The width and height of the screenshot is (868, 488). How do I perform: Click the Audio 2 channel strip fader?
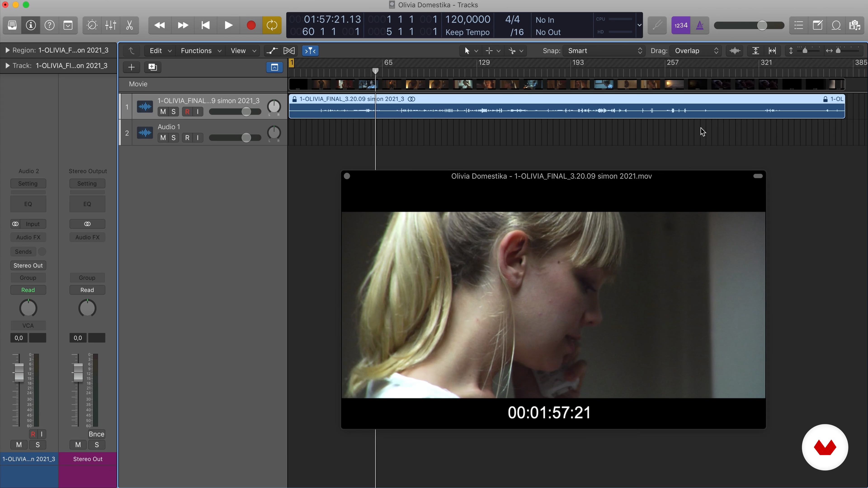pos(19,373)
